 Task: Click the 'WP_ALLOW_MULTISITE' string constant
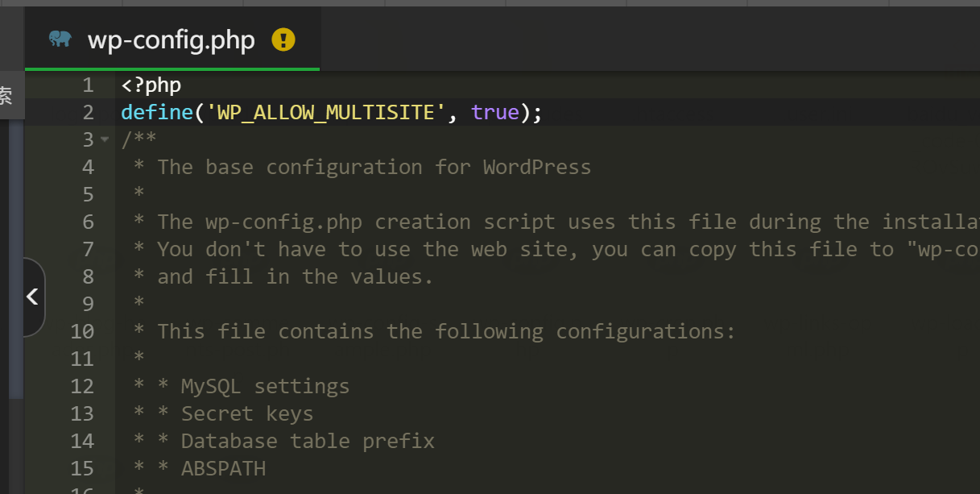326,112
